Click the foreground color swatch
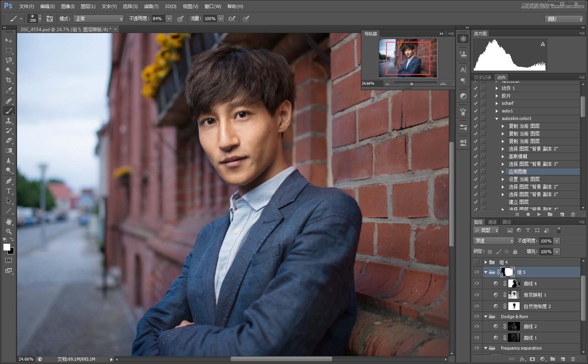 [6, 247]
